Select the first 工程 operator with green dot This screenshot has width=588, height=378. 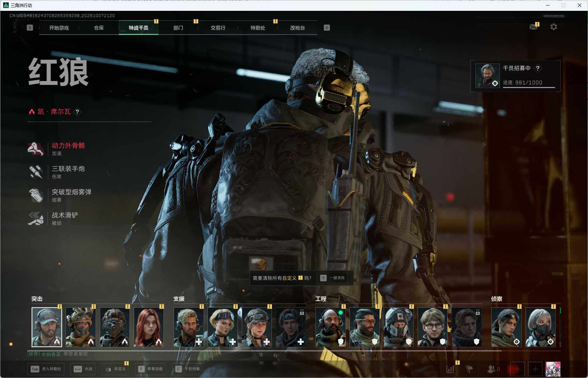[331, 327]
